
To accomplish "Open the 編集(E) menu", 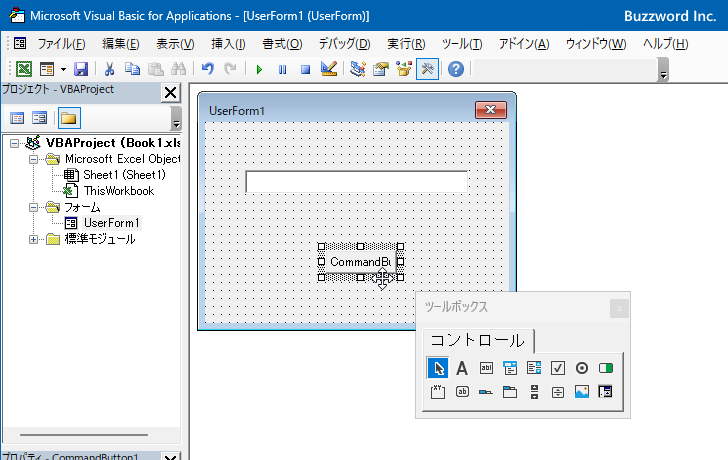I will tap(121, 44).
